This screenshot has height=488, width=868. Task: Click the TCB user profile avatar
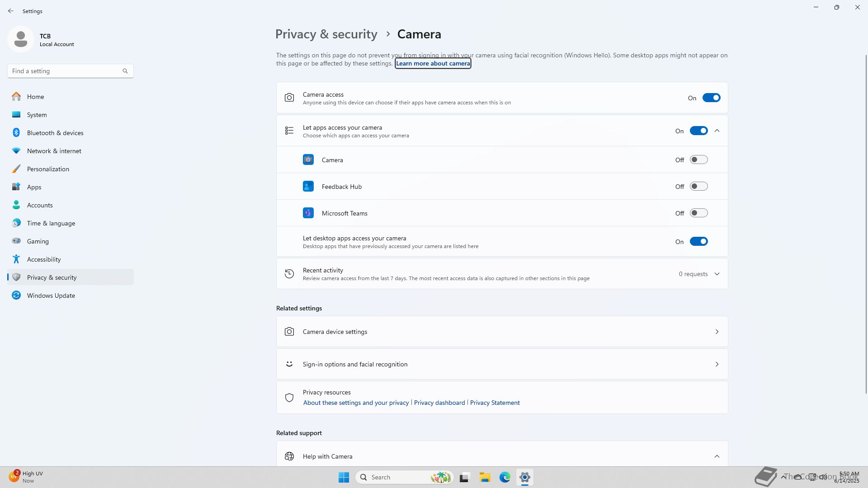(x=21, y=39)
